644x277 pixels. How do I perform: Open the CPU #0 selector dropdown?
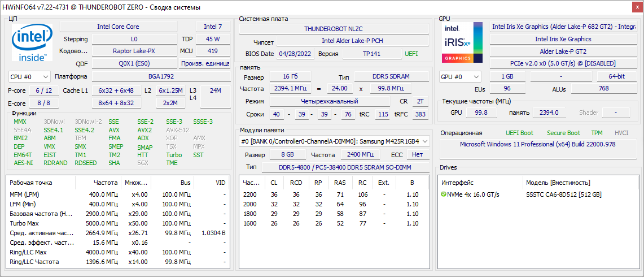click(x=30, y=76)
